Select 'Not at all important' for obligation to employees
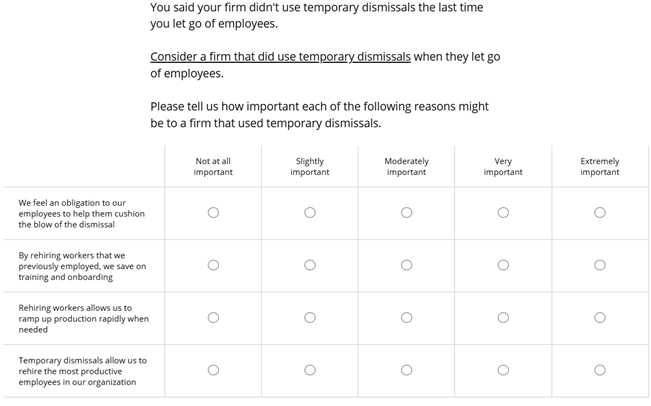The width and height of the screenshot is (651, 406). click(213, 212)
